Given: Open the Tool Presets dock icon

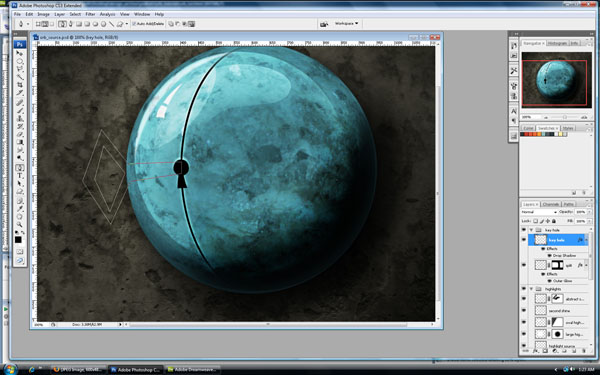Looking at the screenshot, I should point(514,71).
